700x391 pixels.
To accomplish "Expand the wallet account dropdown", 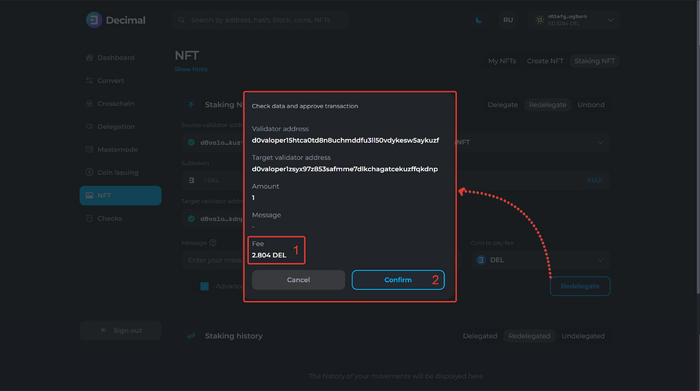I will pyautogui.click(x=610, y=20).
